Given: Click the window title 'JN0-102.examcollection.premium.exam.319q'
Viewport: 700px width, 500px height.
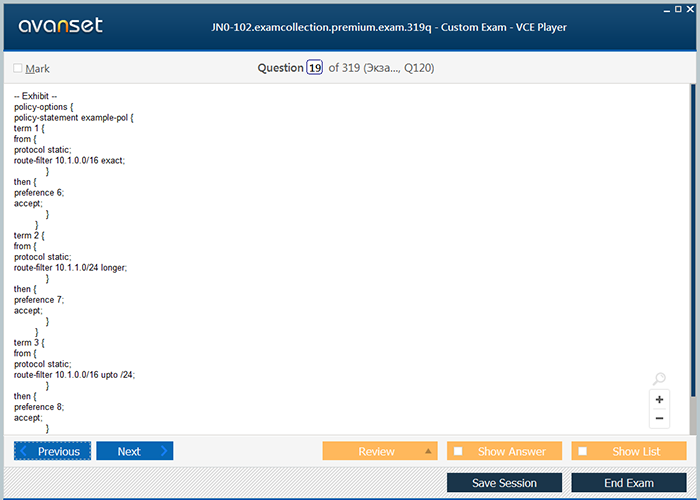Looking at the screenshot, I should click(x=321, y=27).
